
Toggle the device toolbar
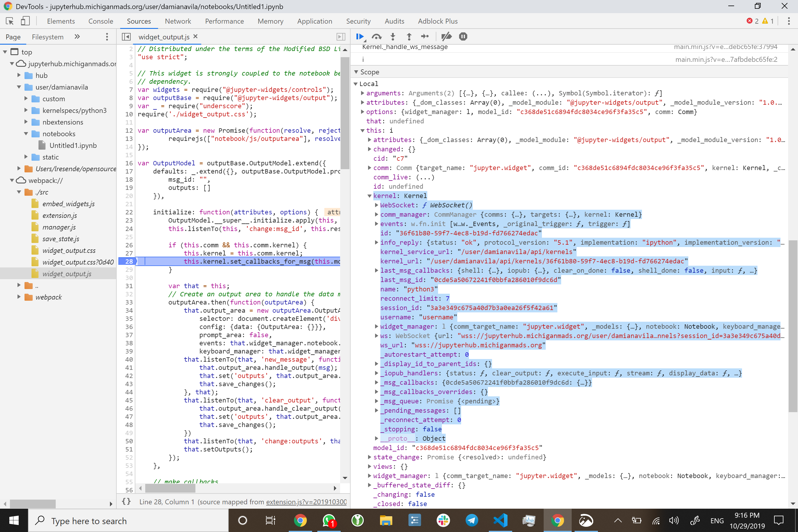[25, 21]
